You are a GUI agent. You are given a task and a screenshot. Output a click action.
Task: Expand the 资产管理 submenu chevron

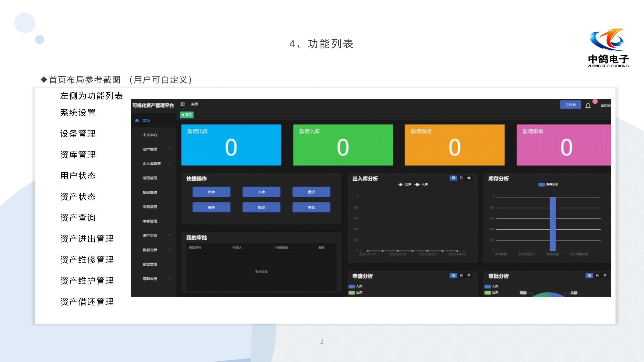pos(170,149)
